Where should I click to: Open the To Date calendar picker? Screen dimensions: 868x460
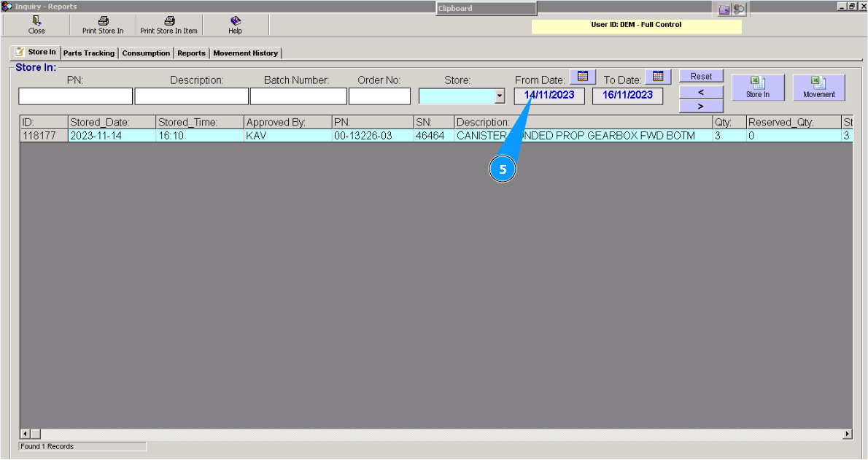click(x=658, y=77)
